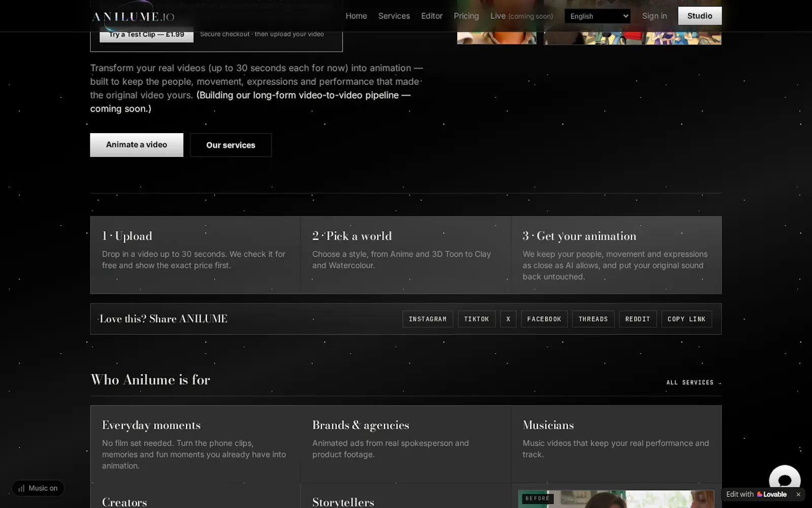Share ANILUME on X

(508, 319)
